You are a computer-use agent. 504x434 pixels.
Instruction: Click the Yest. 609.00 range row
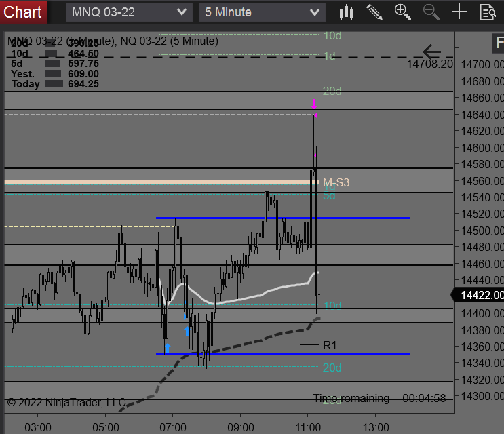click(x=55, y=74)
